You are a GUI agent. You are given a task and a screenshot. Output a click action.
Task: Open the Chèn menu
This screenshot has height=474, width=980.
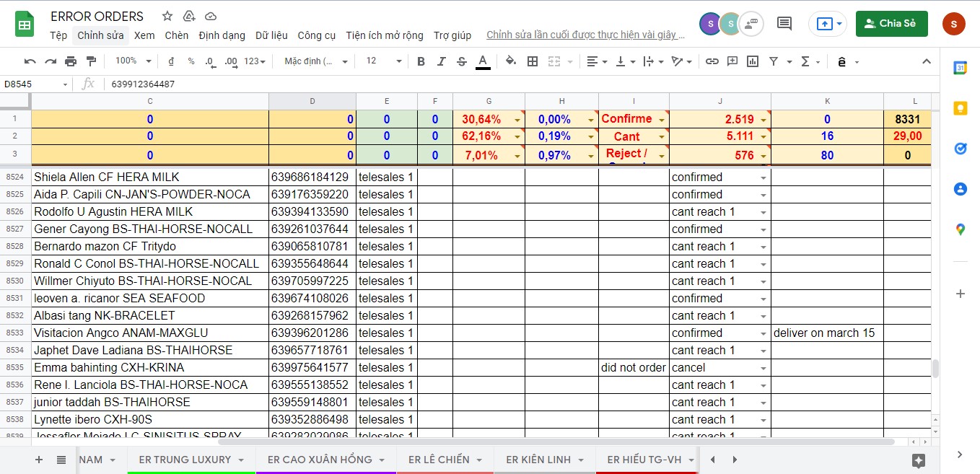click(177, 35)
